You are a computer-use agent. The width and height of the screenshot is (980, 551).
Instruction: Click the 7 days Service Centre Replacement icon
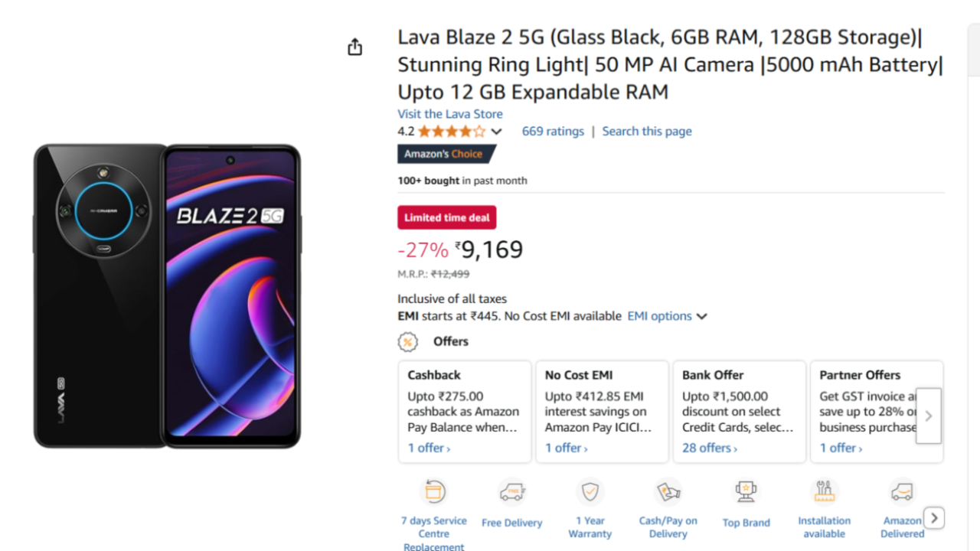(434, 491)
